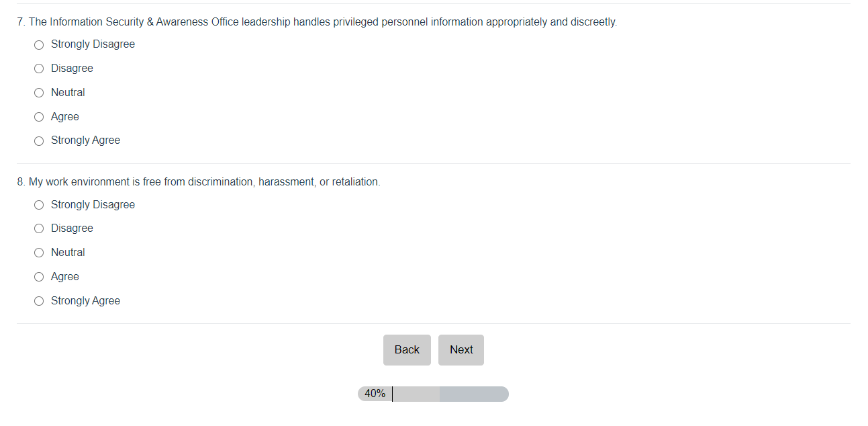Choose Disagree for privileged information question

(39, 69)
